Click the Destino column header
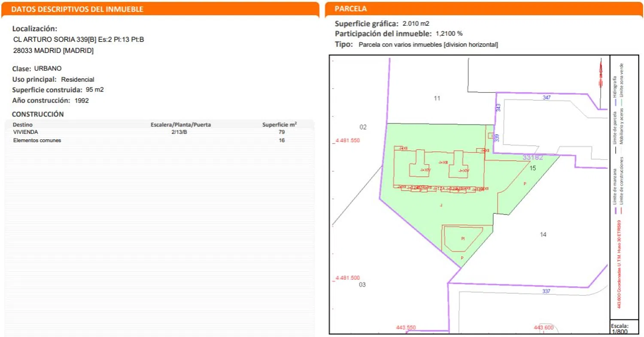Viewport: 644px width, 337px height. (x=22, y=125)
